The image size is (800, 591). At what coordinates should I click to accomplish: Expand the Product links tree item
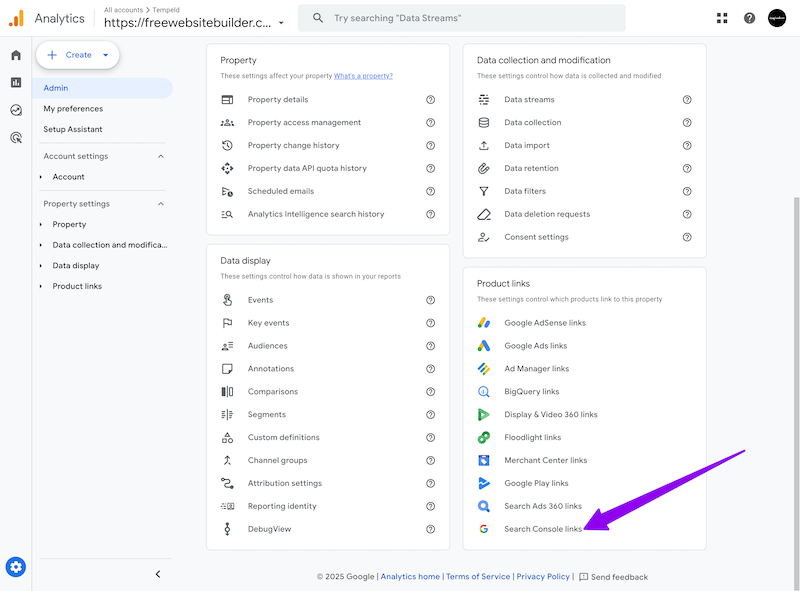click(41, 286)
